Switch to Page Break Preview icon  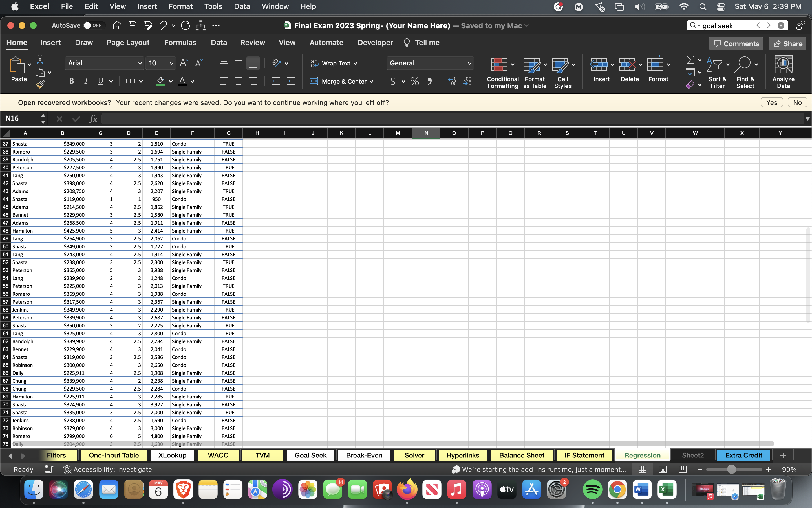pos(683,469)
